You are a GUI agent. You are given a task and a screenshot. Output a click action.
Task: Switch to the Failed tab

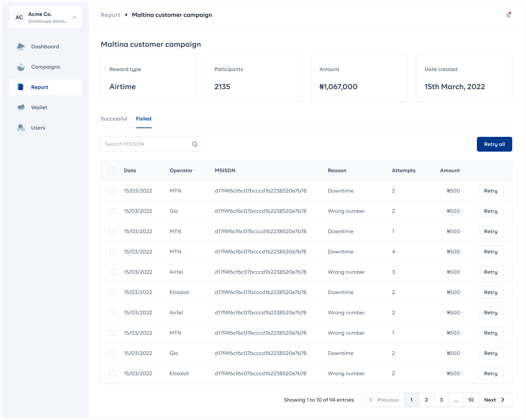coord(143,119)
